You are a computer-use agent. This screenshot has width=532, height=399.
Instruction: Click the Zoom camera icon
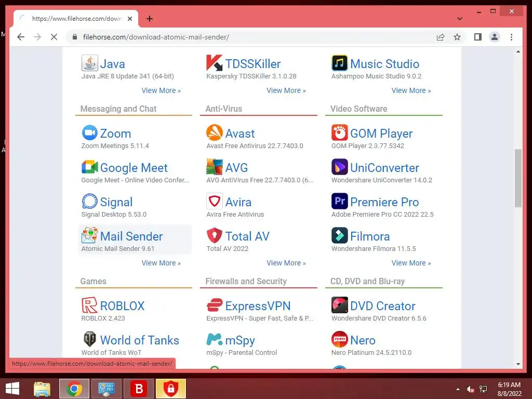tap(89, 132)
